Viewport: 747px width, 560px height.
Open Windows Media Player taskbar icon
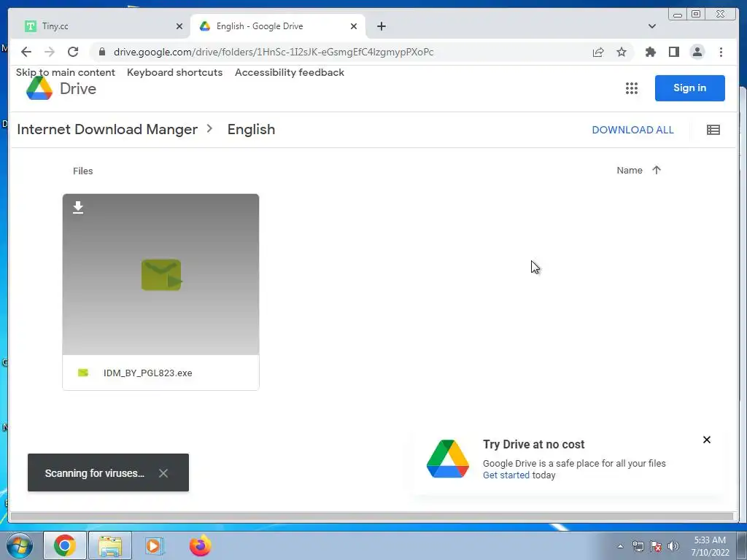point(155,545)
